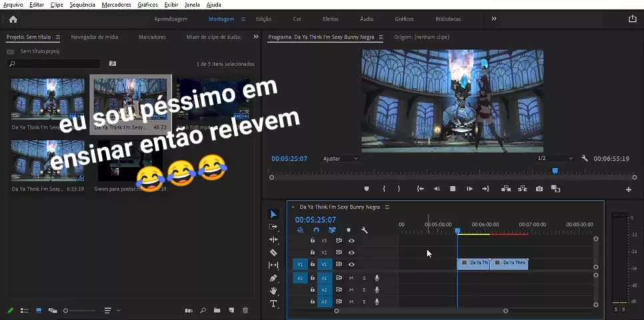The width and height of the screenshot is (644, 320).
Task: Mute audio track A1
Action: click(351, 278)
